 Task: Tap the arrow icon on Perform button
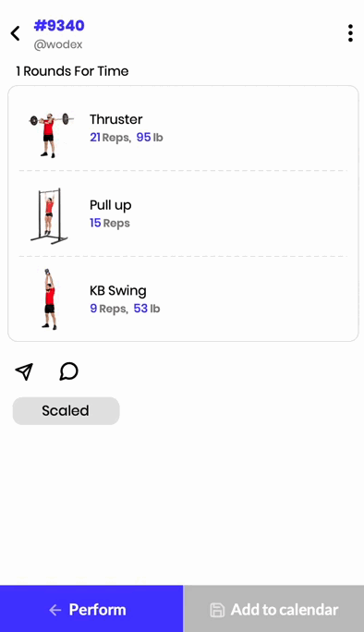pyautogui.click(x=55, y=610)
